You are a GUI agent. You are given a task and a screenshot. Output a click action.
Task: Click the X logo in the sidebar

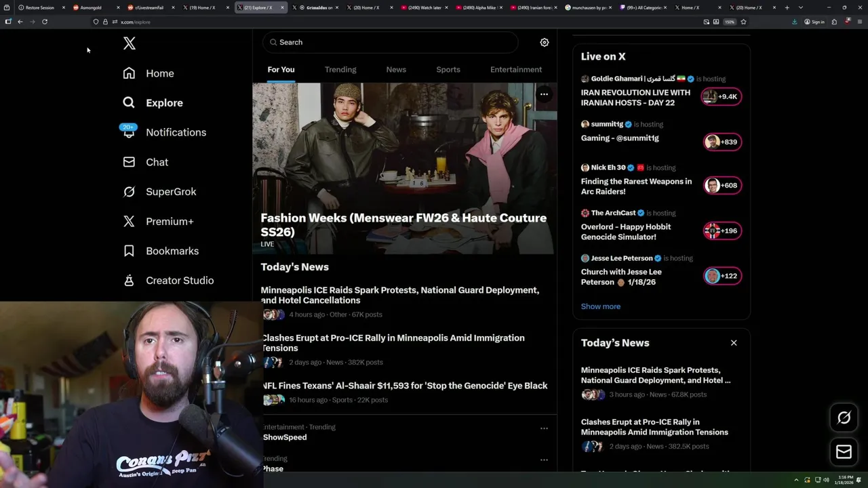[x=130, y=43]
